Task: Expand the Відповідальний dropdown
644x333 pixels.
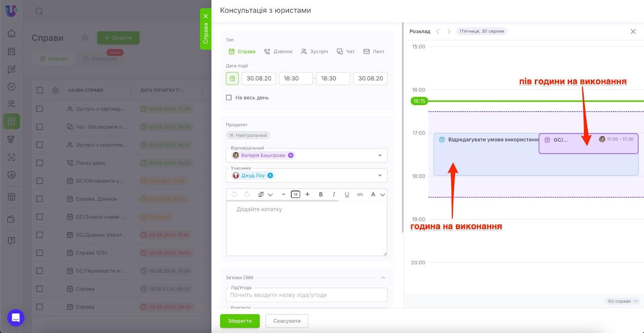Action: (x=380, y=155)
